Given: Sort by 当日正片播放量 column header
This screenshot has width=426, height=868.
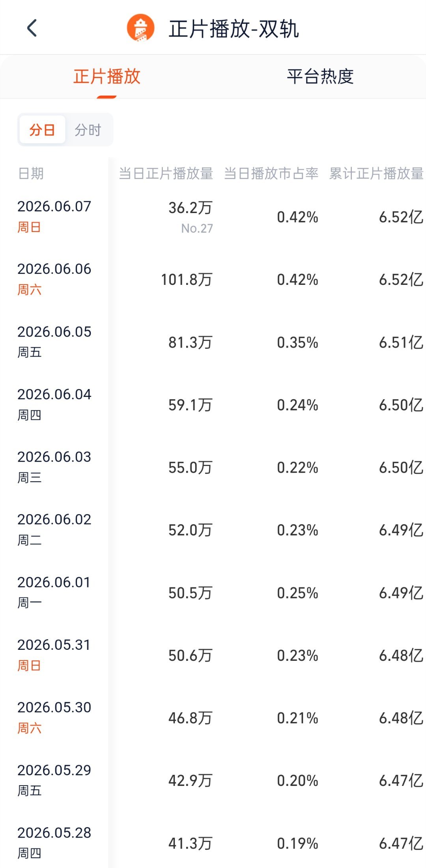Looking at the screenshot, I should click(x=166, y=174).
